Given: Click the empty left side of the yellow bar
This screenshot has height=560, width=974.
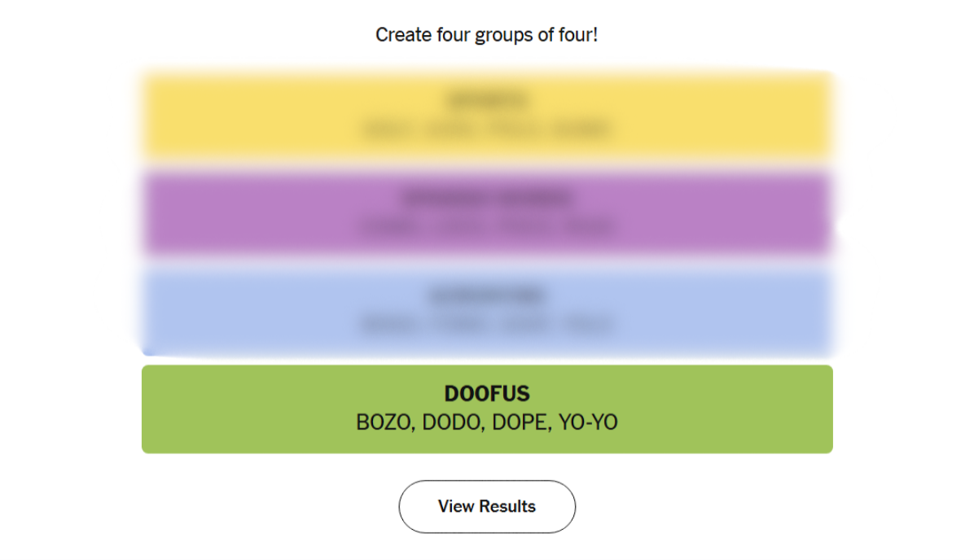Looking at the screenshot, I should [228, 114].
